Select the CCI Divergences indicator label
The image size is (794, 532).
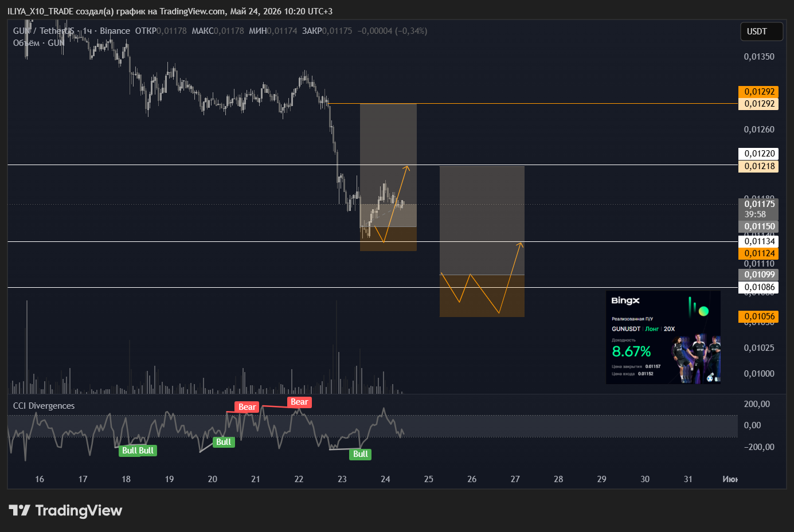[44, 406]
